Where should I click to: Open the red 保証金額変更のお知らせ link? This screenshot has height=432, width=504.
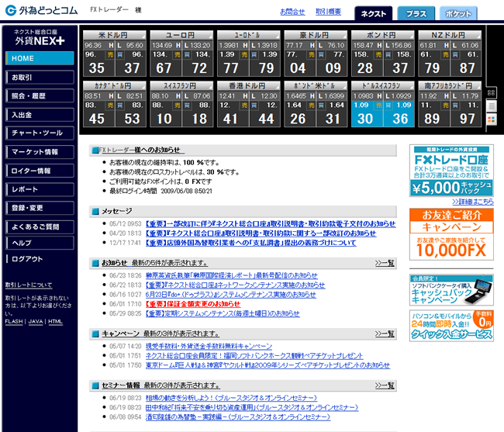pyautogui.click(x=193, y=304)
